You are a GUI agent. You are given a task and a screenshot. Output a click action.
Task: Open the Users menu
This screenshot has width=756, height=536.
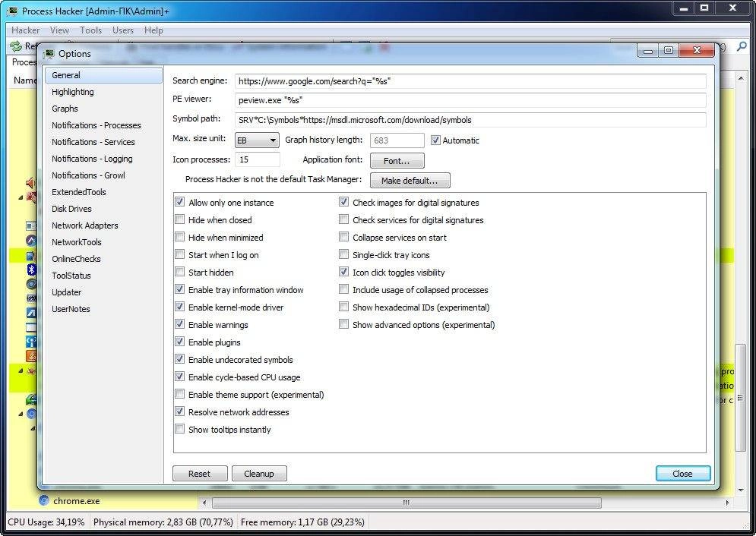pyautogui.click(x=123, y=30)
